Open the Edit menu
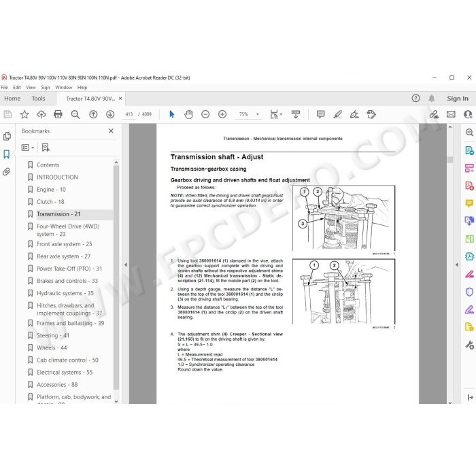The image size is (476, 476). pos(17,88)
